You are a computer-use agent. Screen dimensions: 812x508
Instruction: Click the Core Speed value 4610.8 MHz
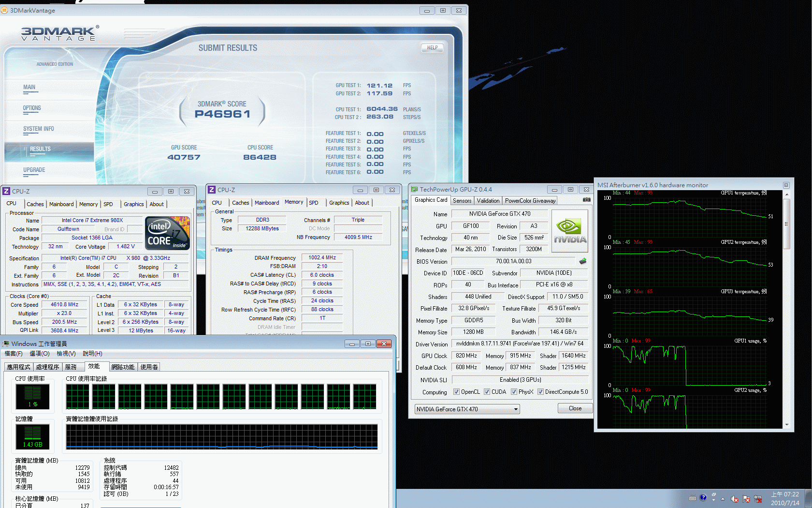click(x=65, y=305)
